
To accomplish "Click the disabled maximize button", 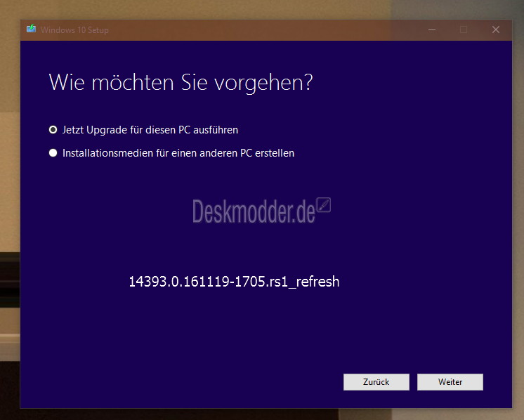I will (x=464, y=29).
